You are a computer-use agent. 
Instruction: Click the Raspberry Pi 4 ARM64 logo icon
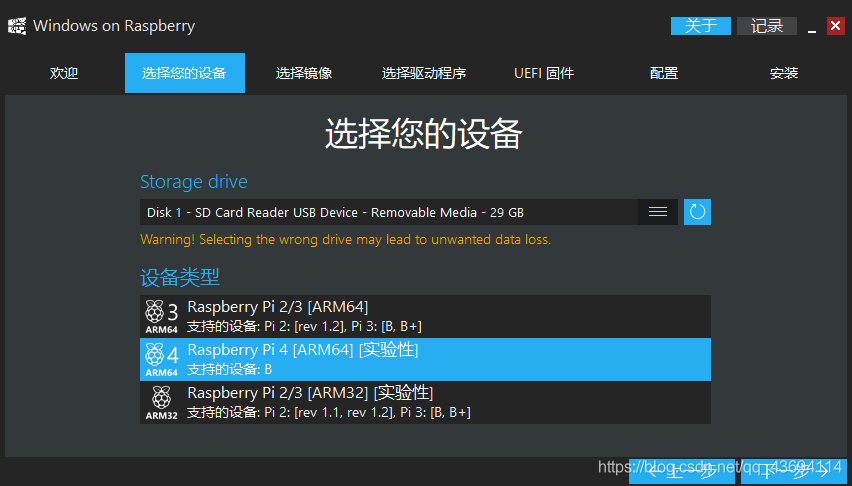coord(161,359)
